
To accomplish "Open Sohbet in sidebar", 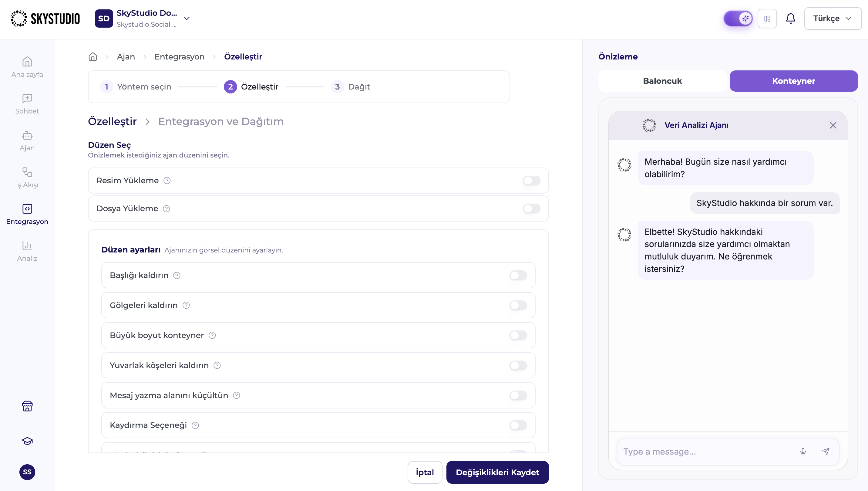I will 27,104.
